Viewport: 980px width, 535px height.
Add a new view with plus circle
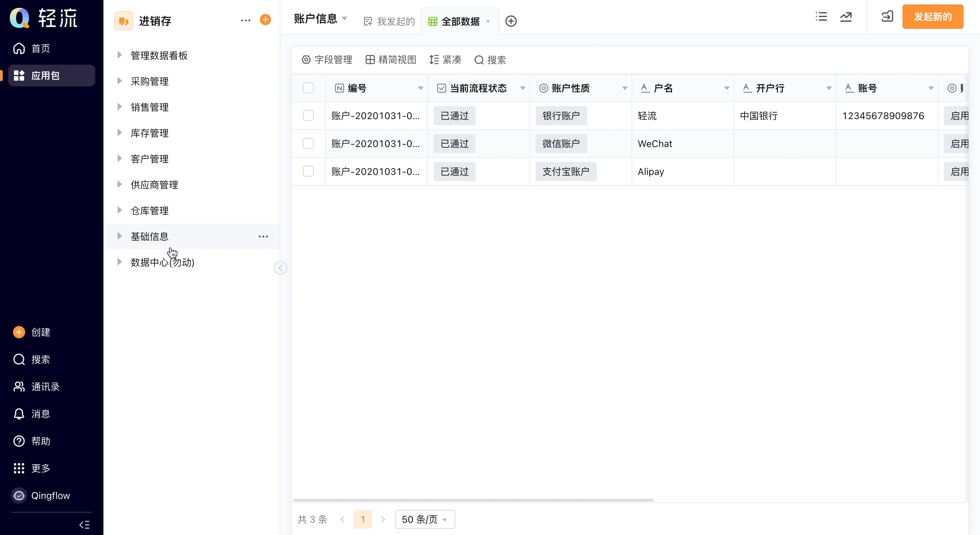click(511, 21)
